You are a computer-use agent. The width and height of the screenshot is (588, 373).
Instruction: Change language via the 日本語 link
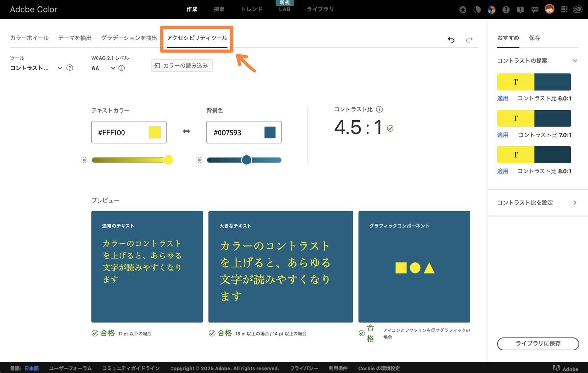click(32, 368)
